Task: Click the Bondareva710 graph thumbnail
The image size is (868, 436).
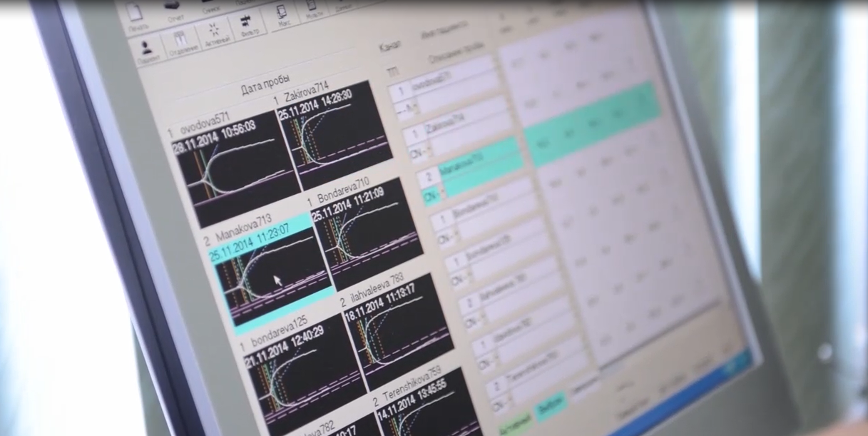Action: 367,232
